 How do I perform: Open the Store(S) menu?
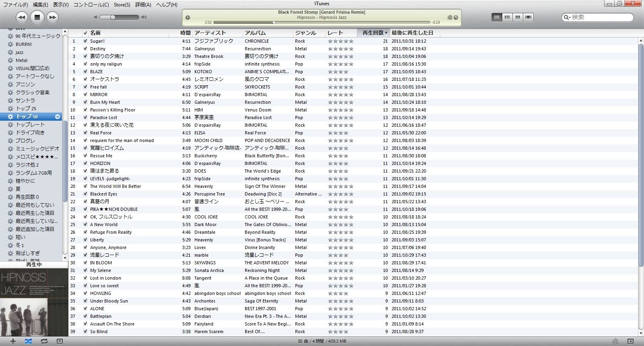[x=122, y=4]
